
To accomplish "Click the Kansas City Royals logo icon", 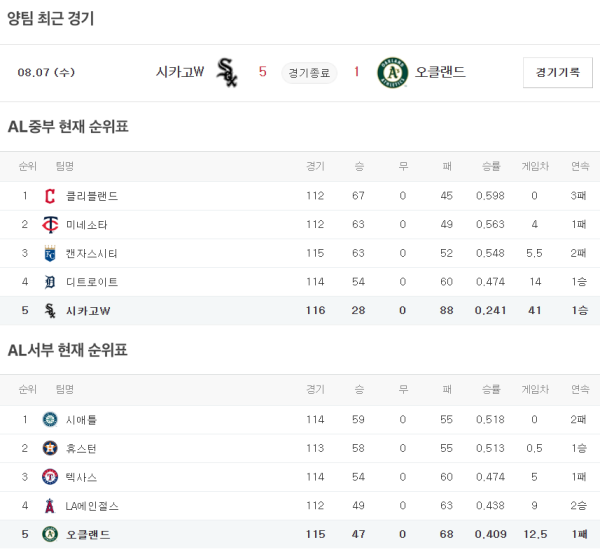I will click(x=50, y=254).
